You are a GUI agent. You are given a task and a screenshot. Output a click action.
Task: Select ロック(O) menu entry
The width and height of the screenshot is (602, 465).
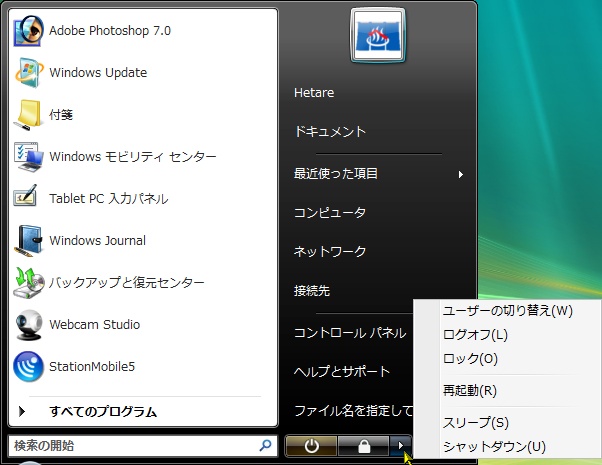pyautogui.click(x=470, y=359)
